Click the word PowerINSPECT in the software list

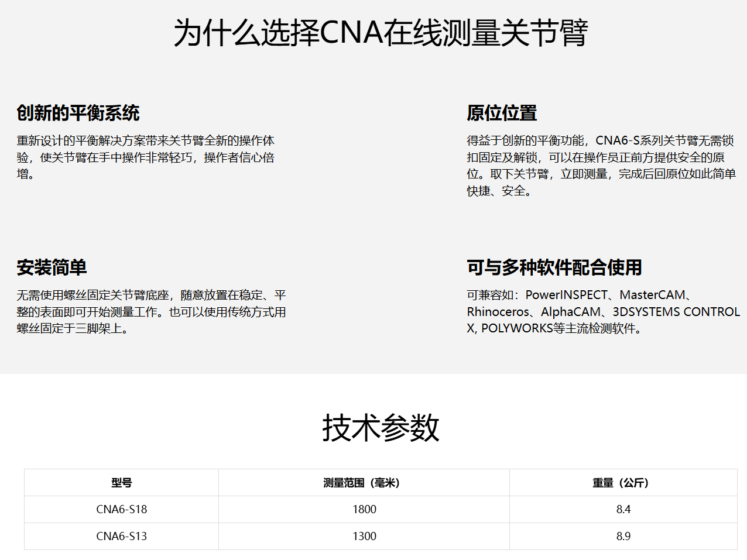(x=566, y=295)
